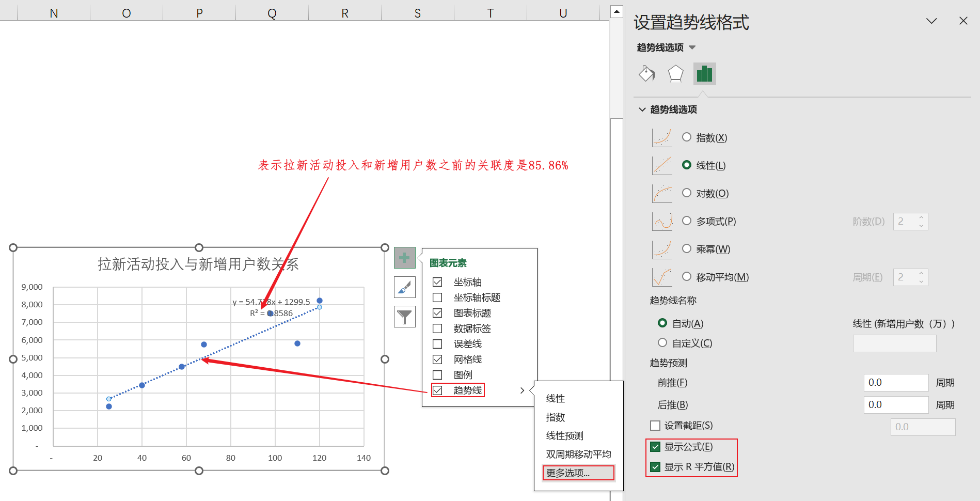980x501 pixels.
Task: Select column N header
Action: [54, 13]
